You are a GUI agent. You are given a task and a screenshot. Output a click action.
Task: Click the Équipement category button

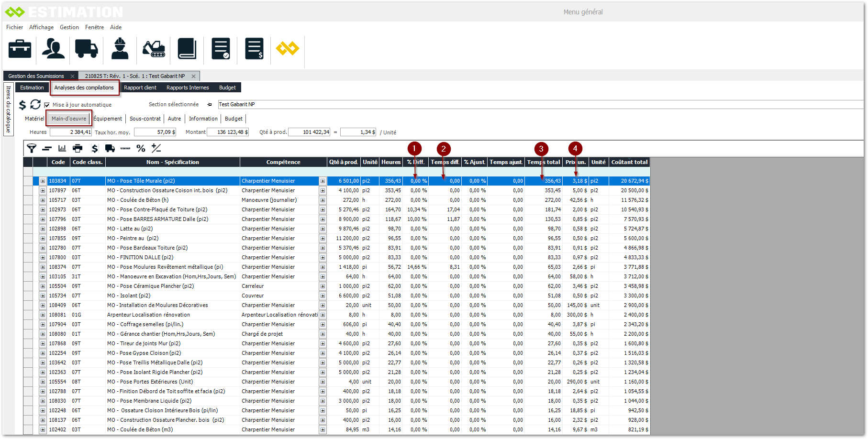108,119
